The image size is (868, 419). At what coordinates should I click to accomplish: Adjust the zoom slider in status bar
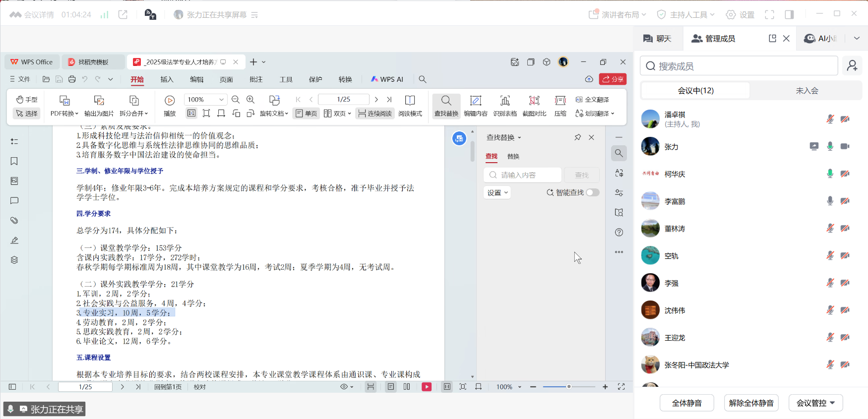[569, 387]
